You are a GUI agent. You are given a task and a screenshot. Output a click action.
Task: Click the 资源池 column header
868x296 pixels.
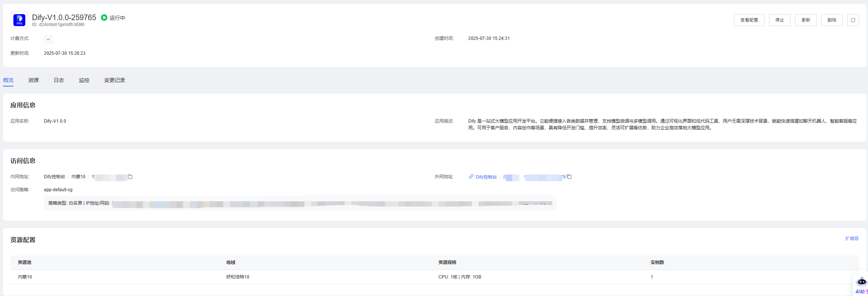tap(25, 262)
